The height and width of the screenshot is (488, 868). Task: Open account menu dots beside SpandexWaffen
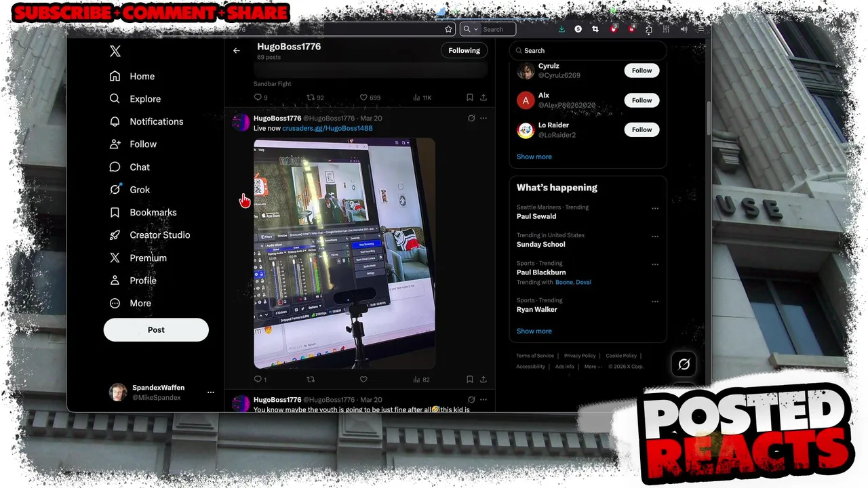(x=211, y=392)
